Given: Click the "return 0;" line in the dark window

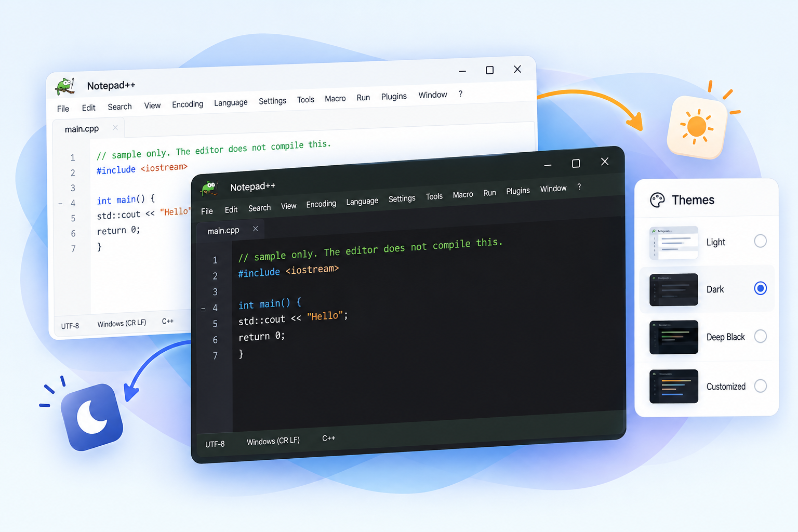Looking at the screenshot, I should [x=262, y=337].
